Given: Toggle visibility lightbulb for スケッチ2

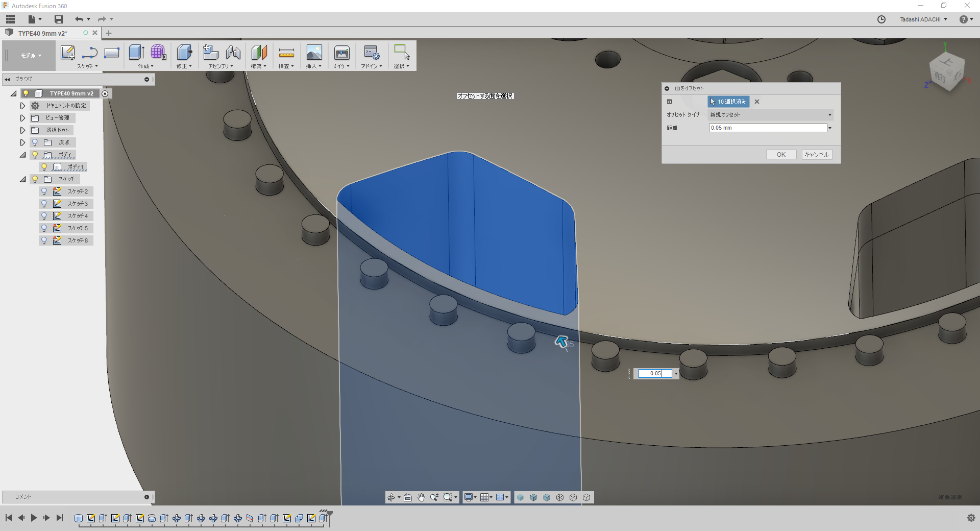Looking at the screenshot, I should [x=44, y=191].
